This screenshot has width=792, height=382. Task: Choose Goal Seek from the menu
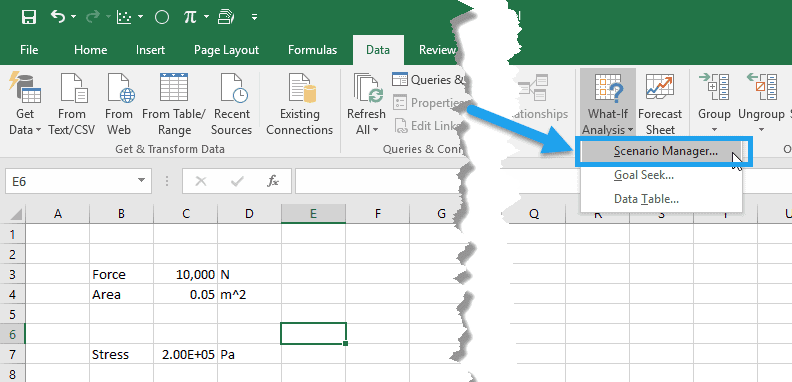pyautogui.click(x=661, y=175)
